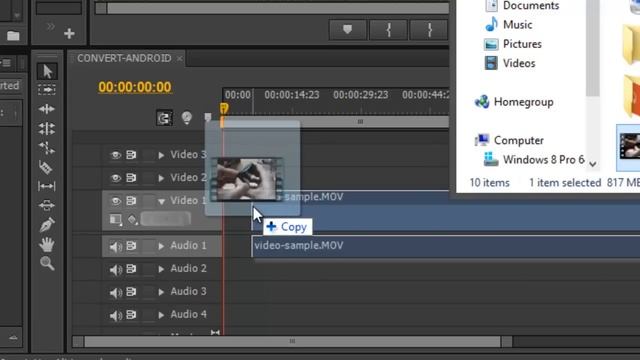
Task: Select the Zoom magnifier tool
Action: tap(47, 263)
